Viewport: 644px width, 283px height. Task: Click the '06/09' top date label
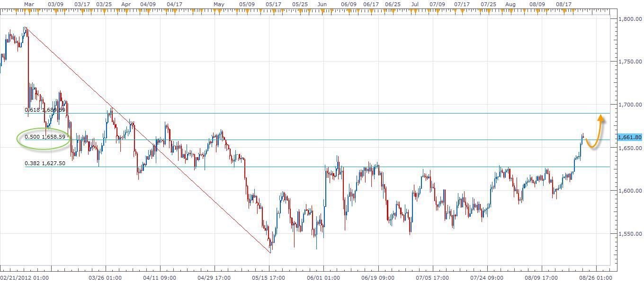coord(349,4)
